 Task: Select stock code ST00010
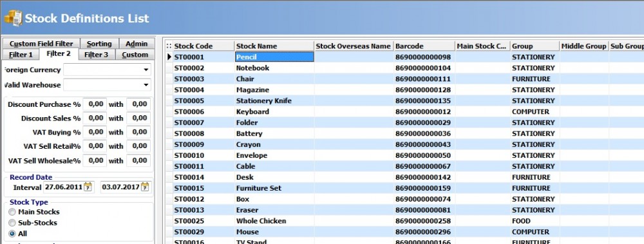tap(204, 155)
